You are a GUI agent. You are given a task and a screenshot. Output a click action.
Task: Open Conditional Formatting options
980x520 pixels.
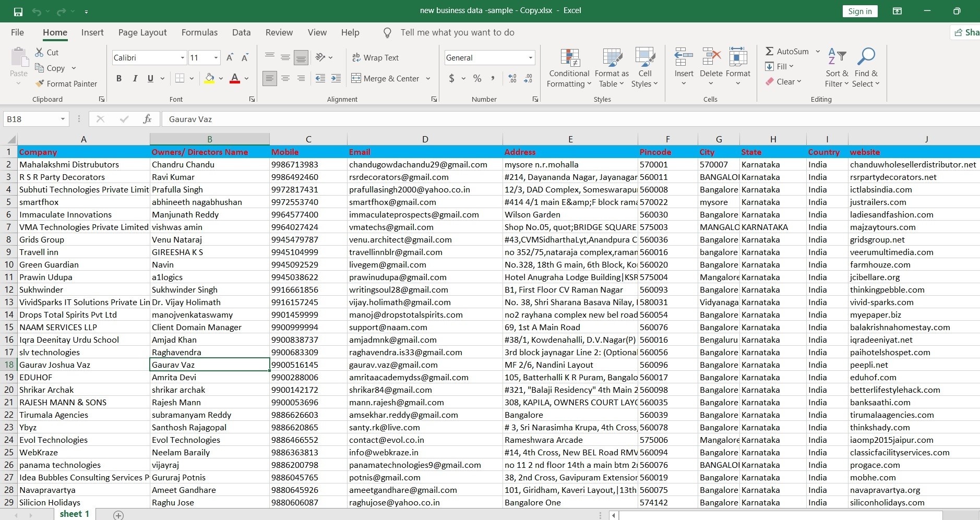tap(568, 67)
